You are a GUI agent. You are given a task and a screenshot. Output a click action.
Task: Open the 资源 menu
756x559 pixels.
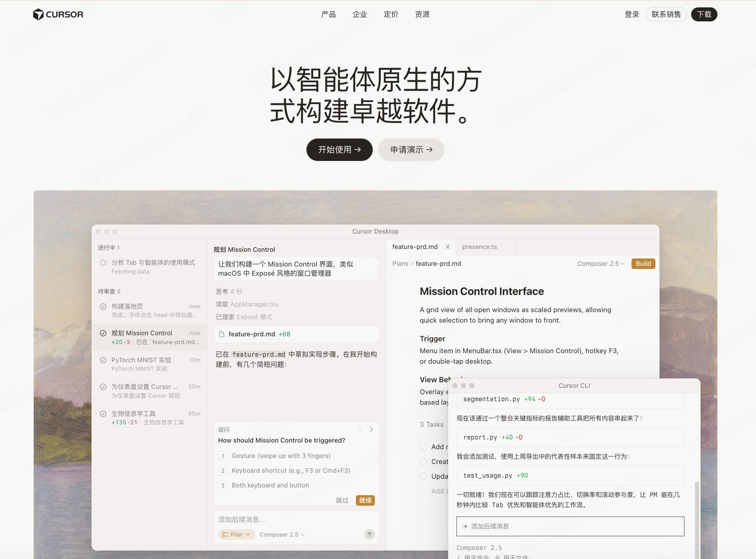click(422, 14)
